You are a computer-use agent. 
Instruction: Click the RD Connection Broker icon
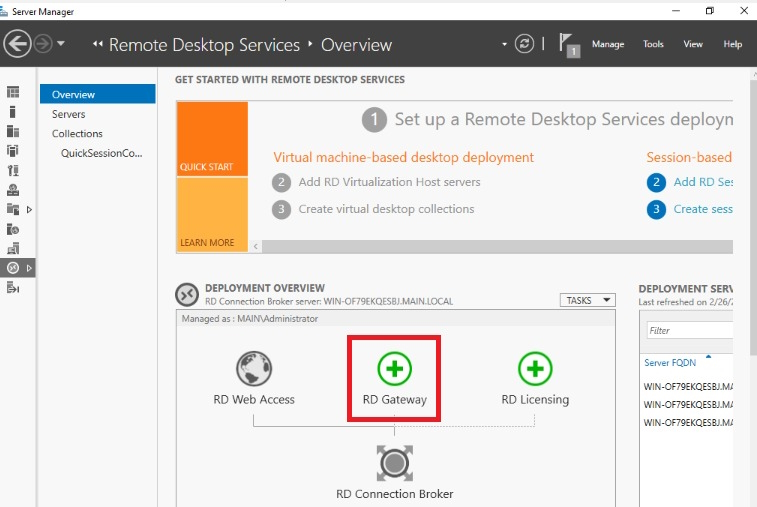394,463
